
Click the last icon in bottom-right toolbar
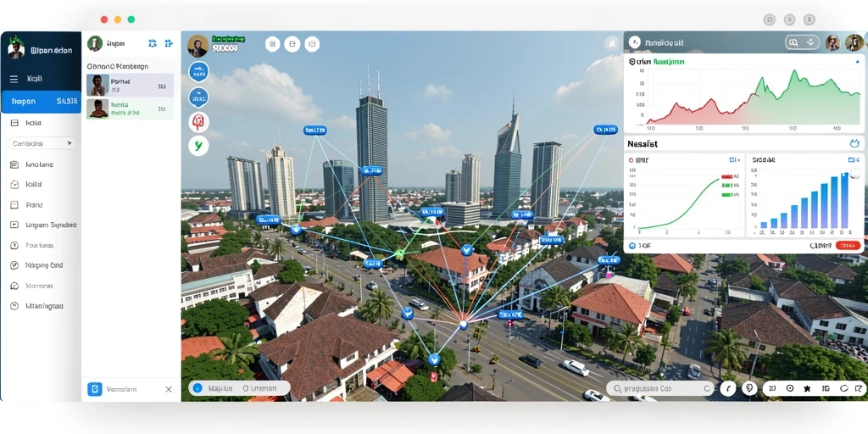click(x=857, y=388)
